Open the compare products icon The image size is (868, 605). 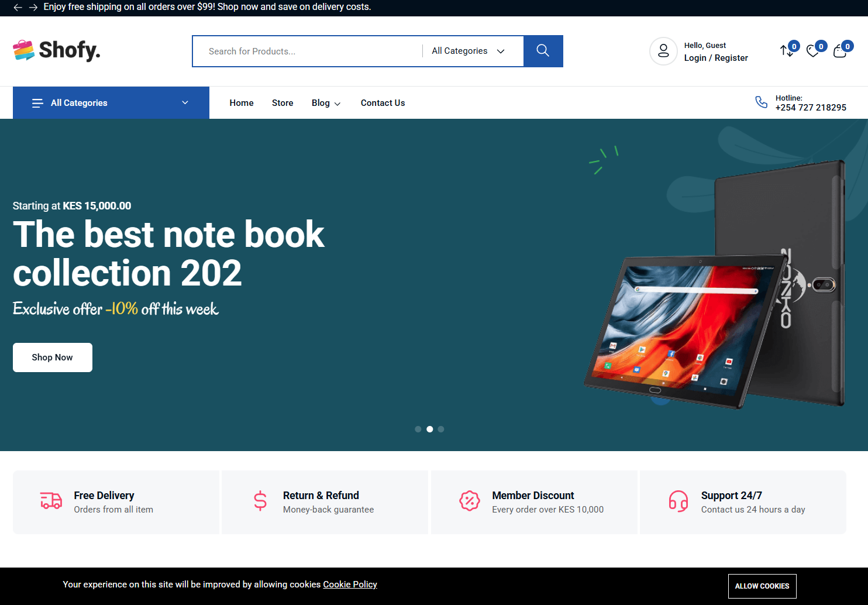[x=787, y=51]
